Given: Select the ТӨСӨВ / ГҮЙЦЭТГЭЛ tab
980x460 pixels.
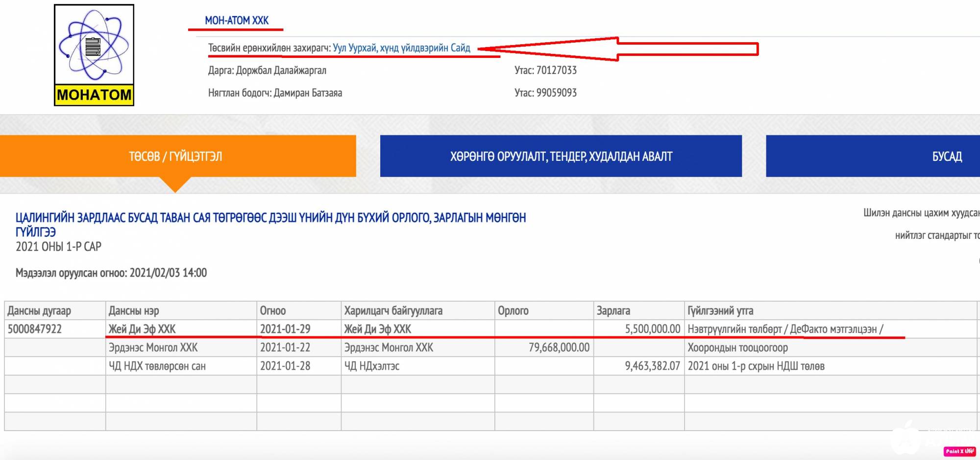Looking at the screenshot, I should pos(178,156).
